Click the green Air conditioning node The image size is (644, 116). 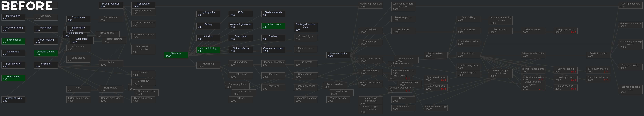(x=208, y=50)
